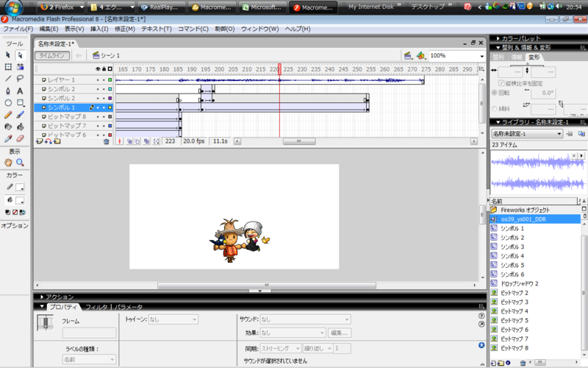Open Microsoft taskbar button
The image size is (588, 368).
[262, 7]
